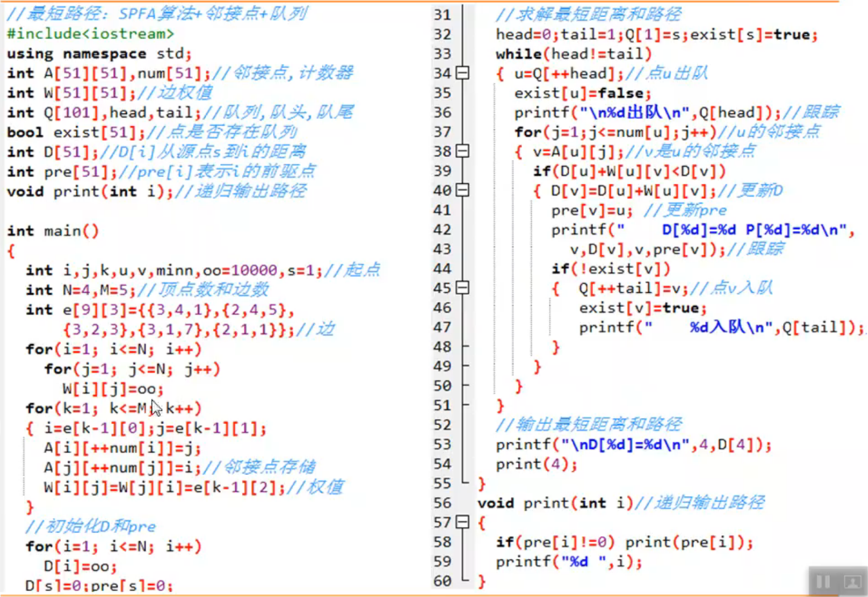
Task: Pause the recording with the pause button
Action: click(x=823, y=582)
